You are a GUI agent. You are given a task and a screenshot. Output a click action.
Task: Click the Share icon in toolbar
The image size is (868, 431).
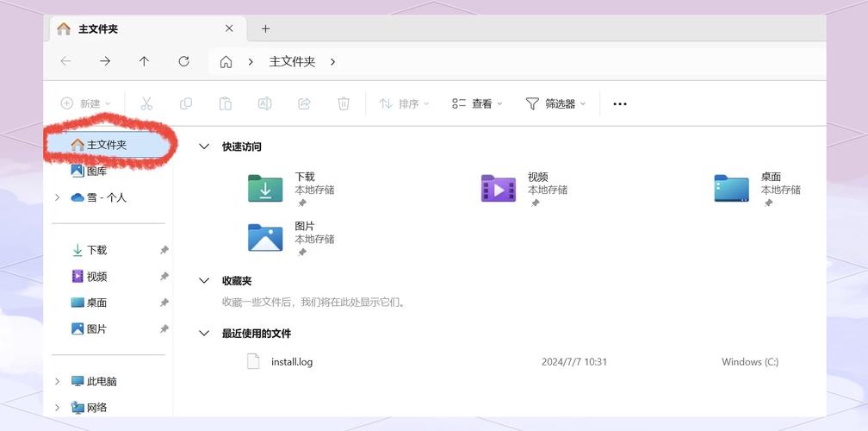(x=304, y=103)
